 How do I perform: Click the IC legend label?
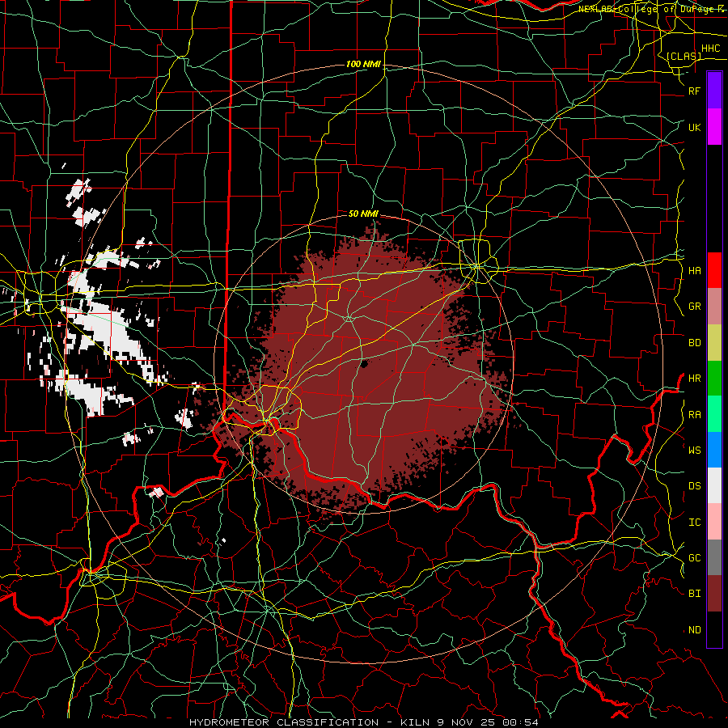(694, 522)
